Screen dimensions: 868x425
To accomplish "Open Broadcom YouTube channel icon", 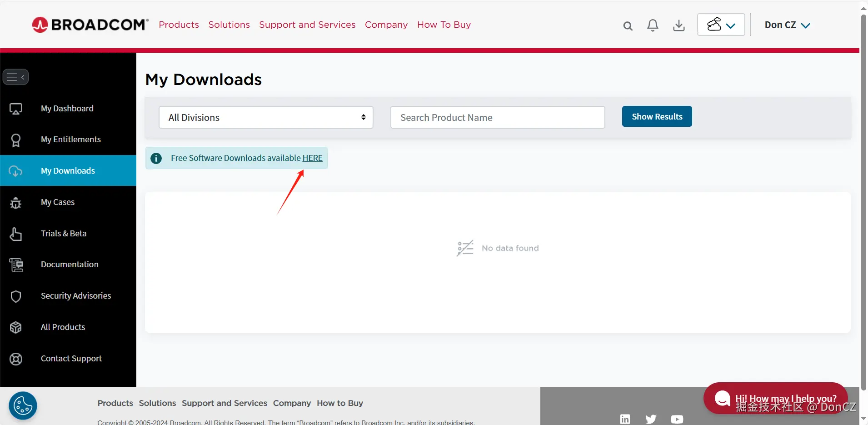I will 677,419.
